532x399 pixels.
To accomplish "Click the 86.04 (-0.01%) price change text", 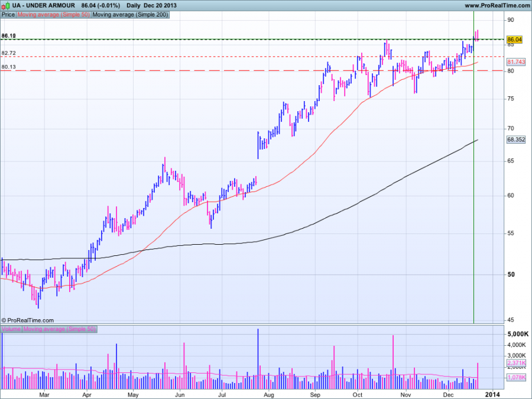I will point(100,5).
